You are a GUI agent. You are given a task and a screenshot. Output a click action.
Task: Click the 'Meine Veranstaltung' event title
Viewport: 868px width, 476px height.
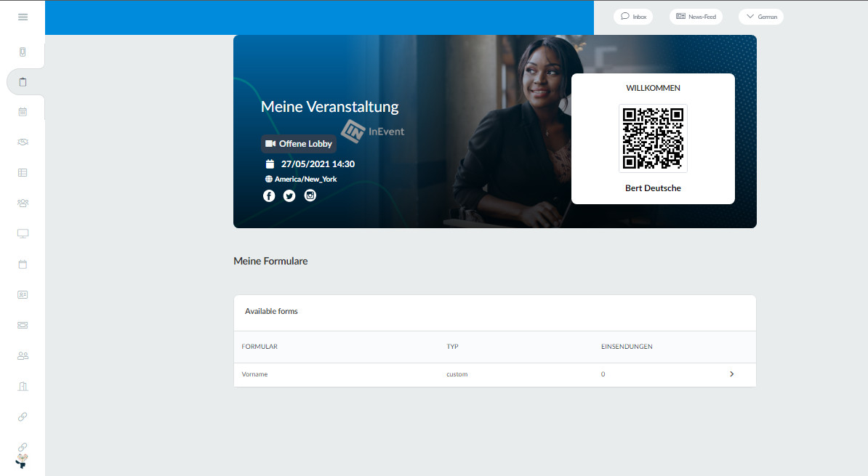(x=330, y=106)
